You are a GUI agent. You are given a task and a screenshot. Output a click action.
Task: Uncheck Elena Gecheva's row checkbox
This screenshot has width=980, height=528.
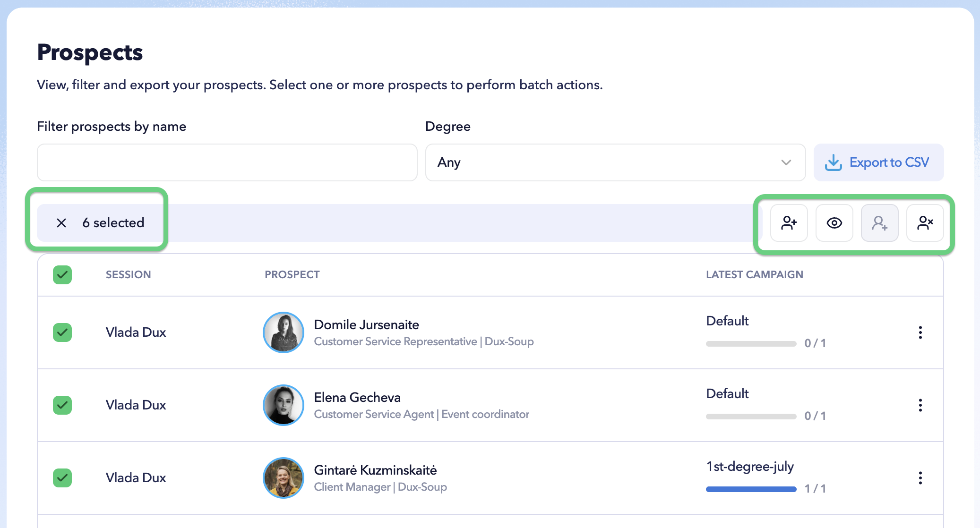click(62, 405)
